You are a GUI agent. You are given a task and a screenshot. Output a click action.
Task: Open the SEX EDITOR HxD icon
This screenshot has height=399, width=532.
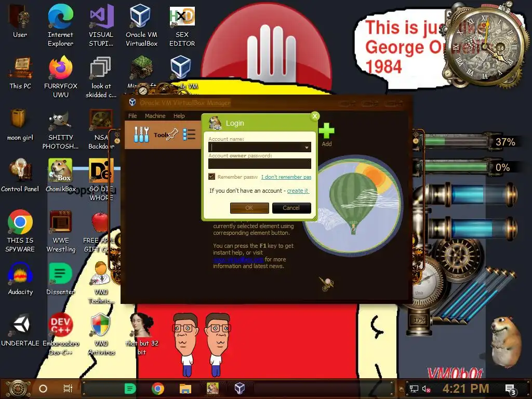coord(182,25)
